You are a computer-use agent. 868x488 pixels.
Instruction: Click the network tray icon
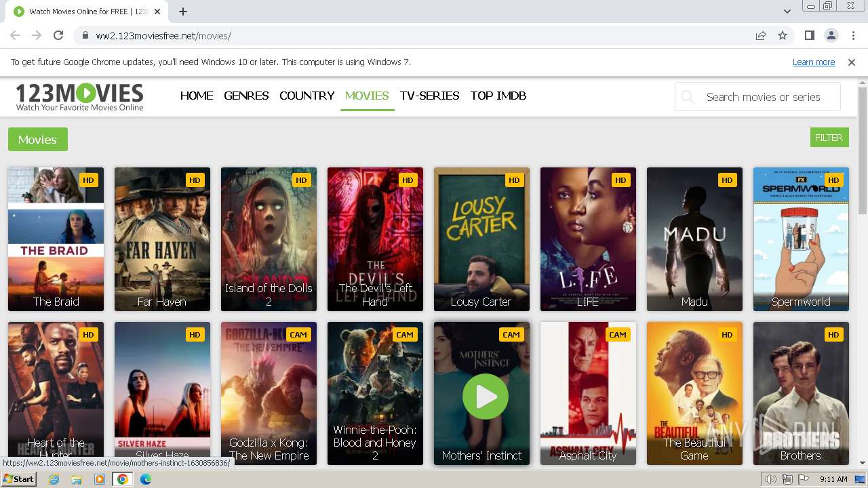click(x=787, y=479)
